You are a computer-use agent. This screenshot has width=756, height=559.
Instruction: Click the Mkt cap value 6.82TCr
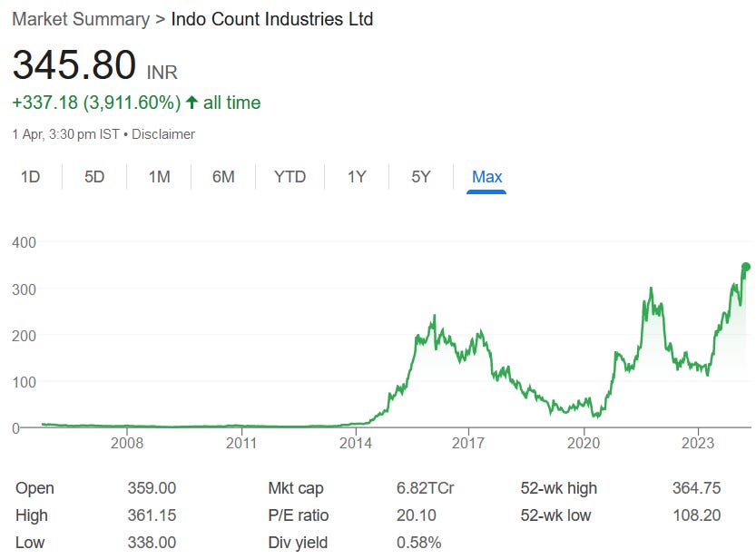pos(426,488)
